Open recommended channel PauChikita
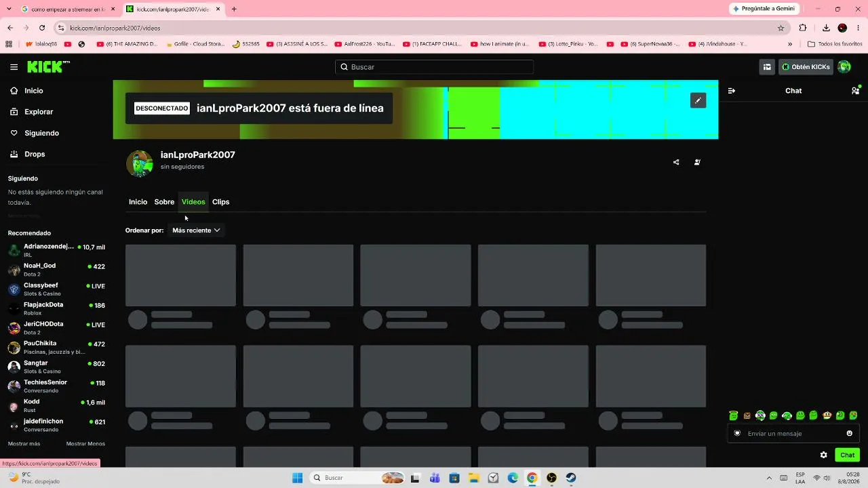The image size is (868, 488). 56,348
